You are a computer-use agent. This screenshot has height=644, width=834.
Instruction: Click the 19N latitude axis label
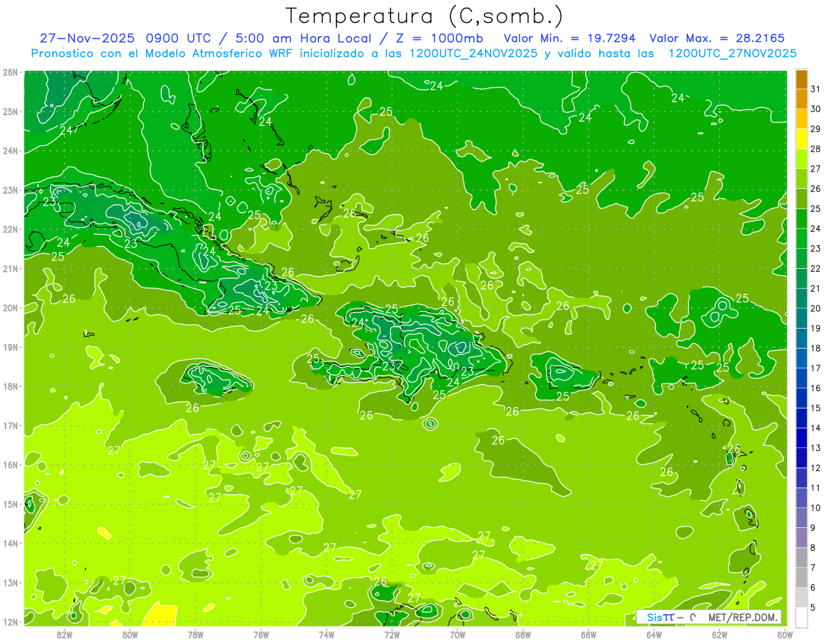click(x=10, y=347)
